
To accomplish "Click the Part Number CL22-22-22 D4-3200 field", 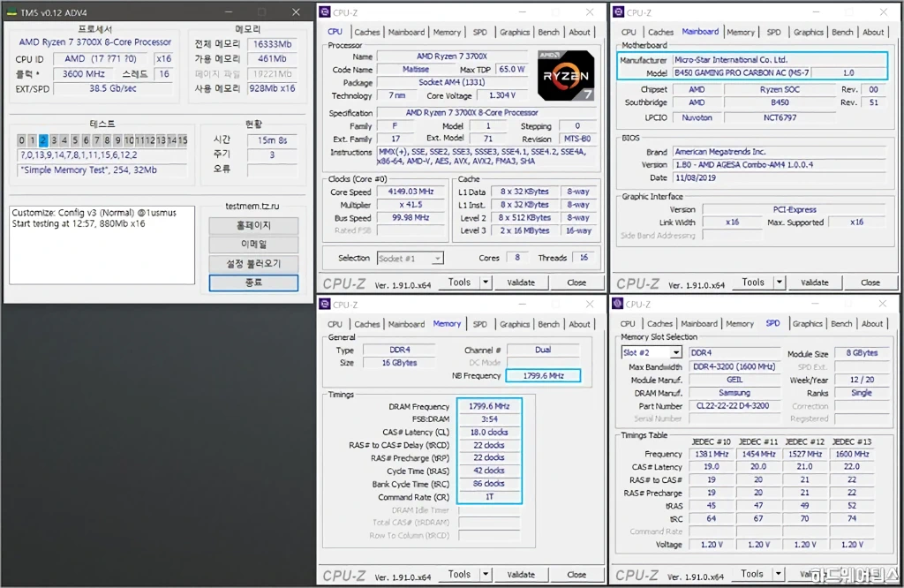I will [x=734, y=405].
